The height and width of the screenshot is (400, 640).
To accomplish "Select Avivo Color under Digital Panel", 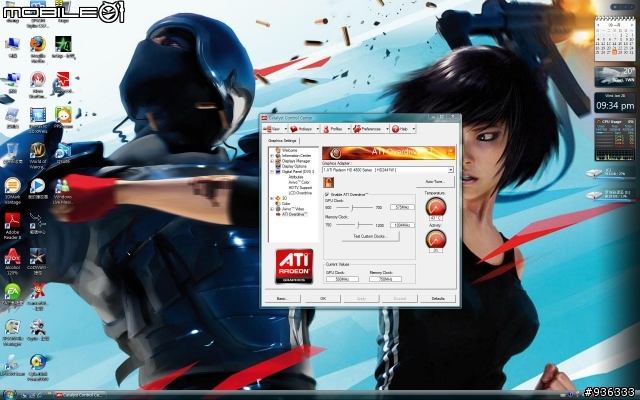I will point(299,182).
